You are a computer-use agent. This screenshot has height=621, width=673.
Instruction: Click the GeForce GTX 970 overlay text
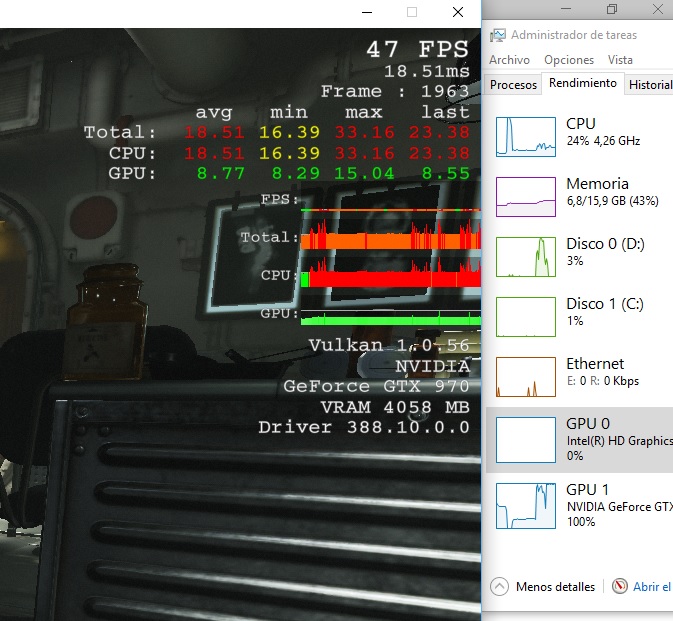click(x=376, y=386)
